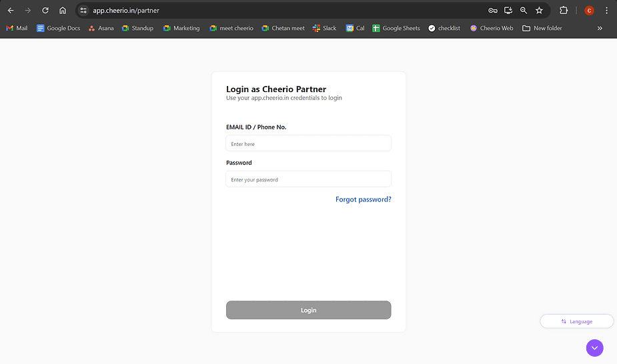Click the Forgot password? link
The image size is (617, 364).
363,199
